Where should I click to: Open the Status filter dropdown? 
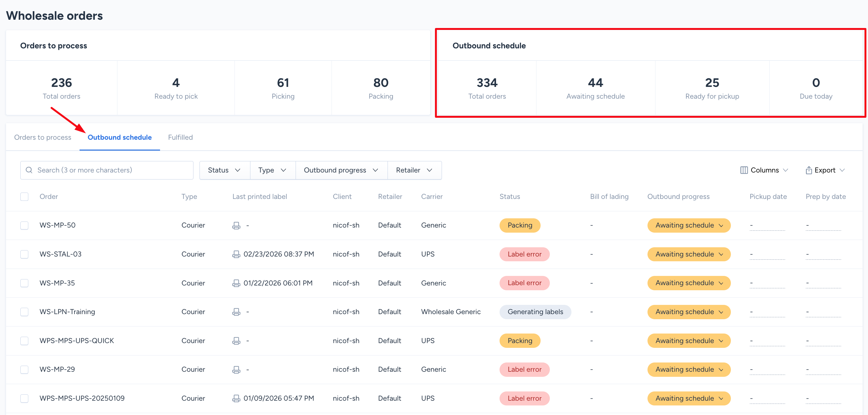[x=224, y=170]
